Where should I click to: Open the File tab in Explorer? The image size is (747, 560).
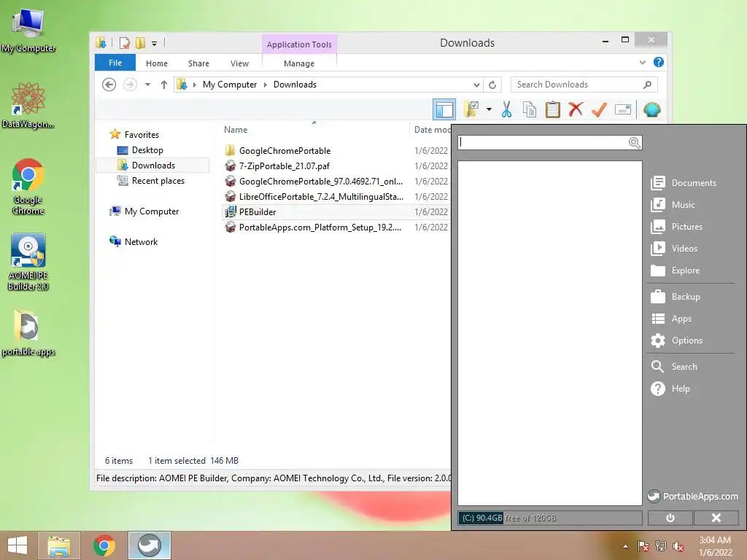click(115, 63)
